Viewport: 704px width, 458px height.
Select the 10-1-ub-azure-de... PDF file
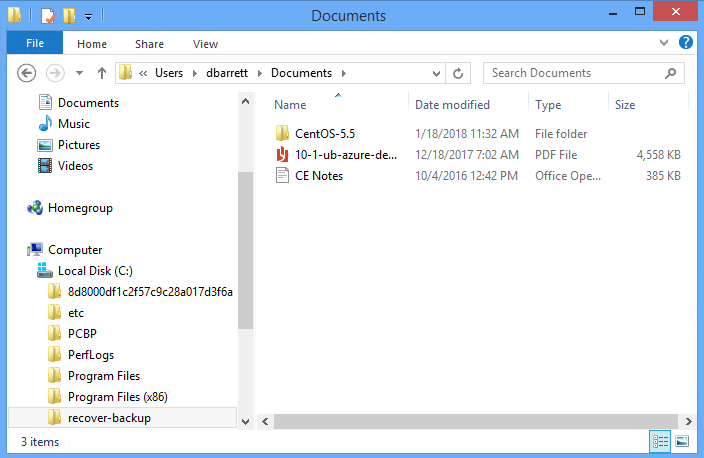[346, 154]
